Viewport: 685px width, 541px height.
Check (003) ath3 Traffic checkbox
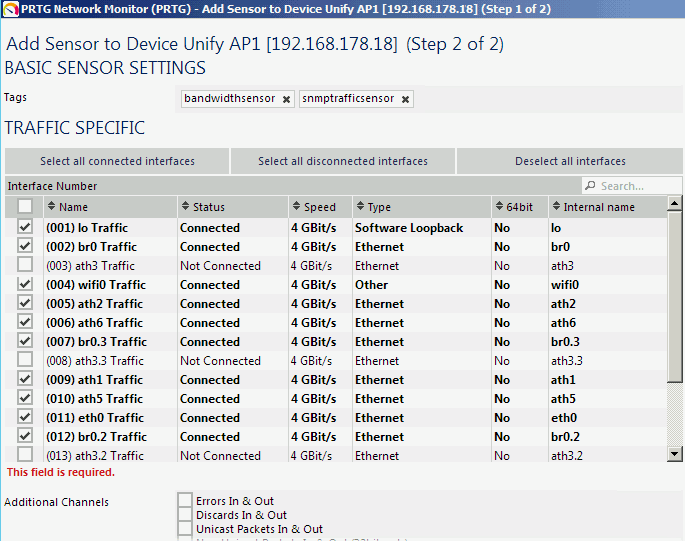point(25,264)
